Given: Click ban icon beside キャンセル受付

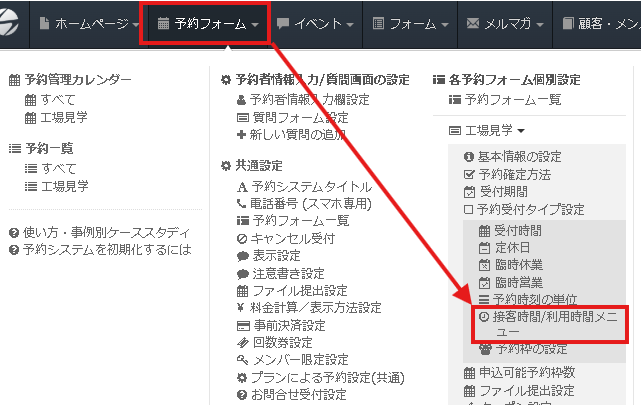Looking at the screenshot, I should tap(242, 239).
